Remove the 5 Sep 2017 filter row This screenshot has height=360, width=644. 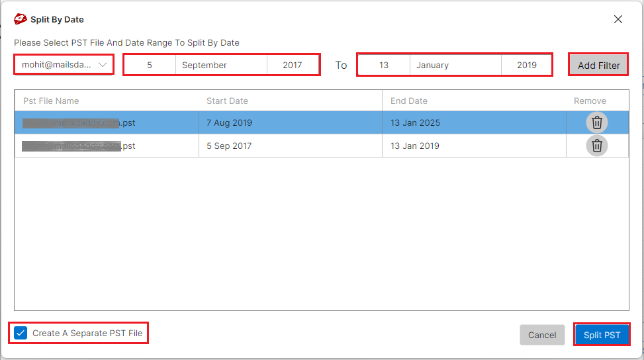click(596, 146)
